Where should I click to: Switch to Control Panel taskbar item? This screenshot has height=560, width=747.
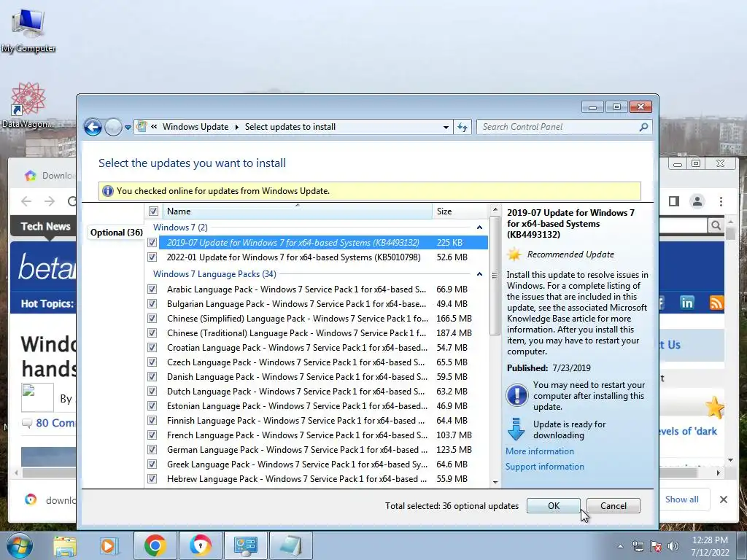tap(245, 545)
